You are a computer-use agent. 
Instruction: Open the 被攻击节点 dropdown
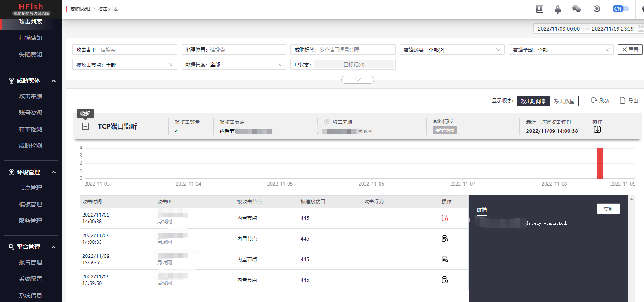pyautogui.click(x=125, y=64)
